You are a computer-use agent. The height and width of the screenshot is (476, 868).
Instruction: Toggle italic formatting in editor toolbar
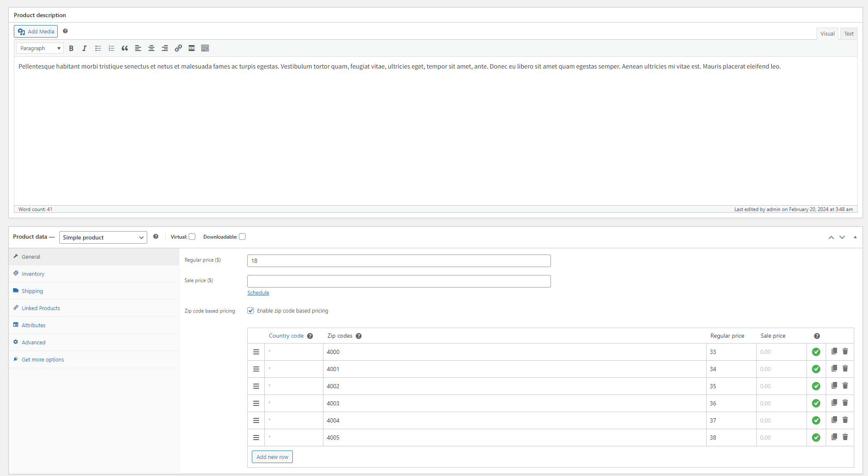point(84,48)
